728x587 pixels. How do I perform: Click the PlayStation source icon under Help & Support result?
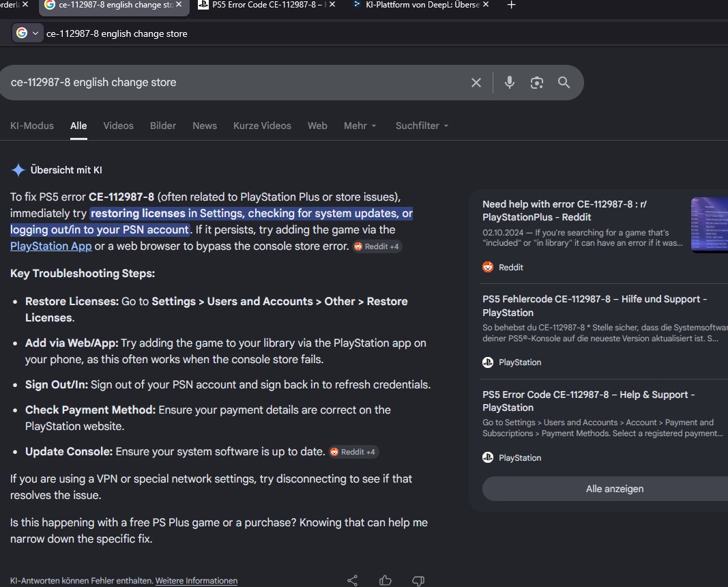(488, 457)
